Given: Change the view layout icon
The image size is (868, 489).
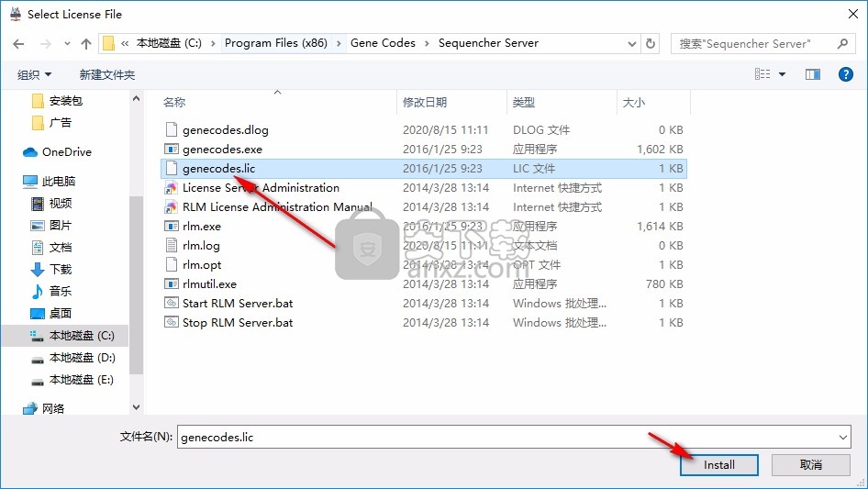Looking at the screenshot, I should pos(762,74).
